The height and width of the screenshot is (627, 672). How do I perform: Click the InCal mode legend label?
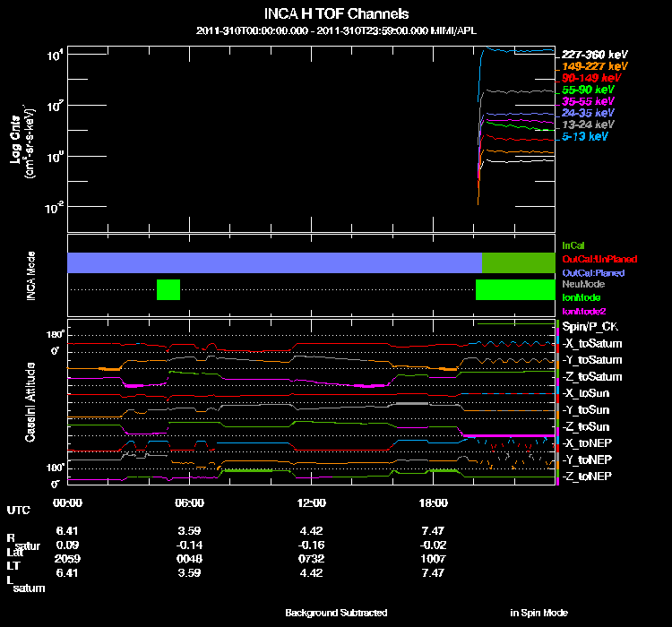click(573, 245)
